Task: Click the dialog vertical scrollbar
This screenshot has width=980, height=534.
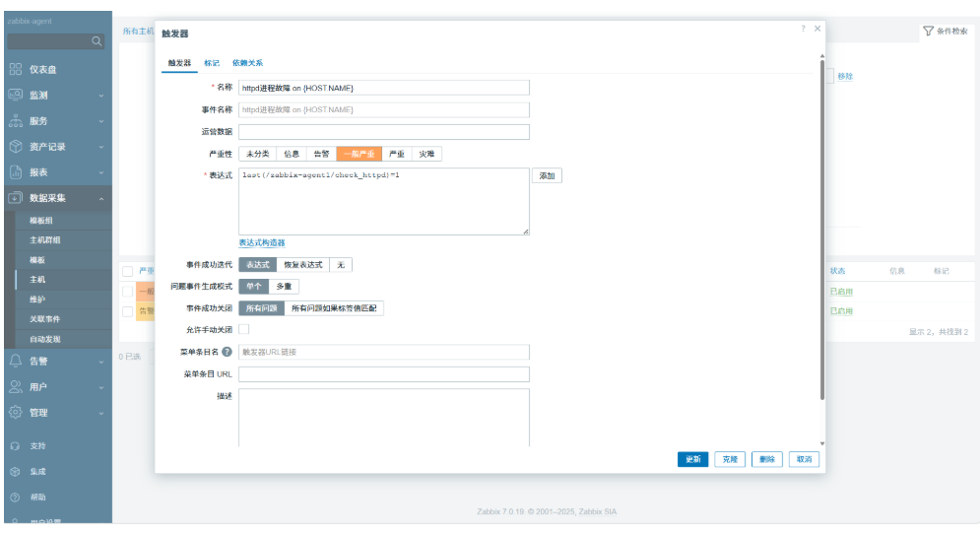Action: point(821,229)
